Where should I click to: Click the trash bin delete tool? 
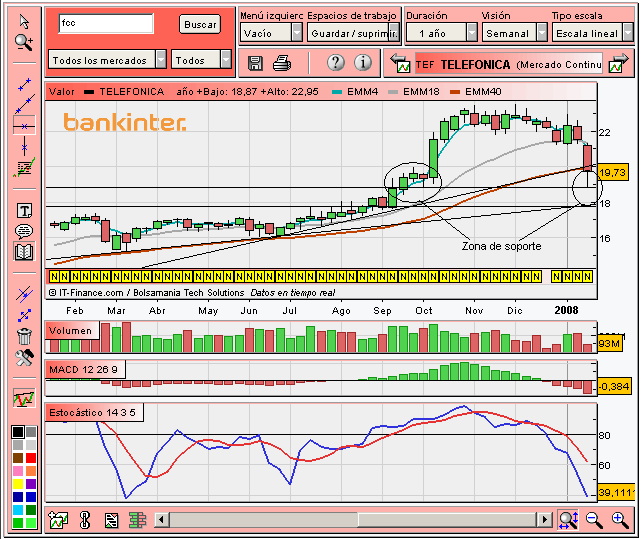pos(25,336)
